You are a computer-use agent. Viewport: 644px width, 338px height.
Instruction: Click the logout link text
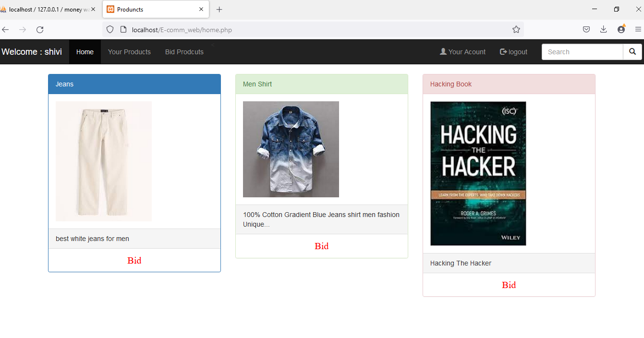coord(518,52)
